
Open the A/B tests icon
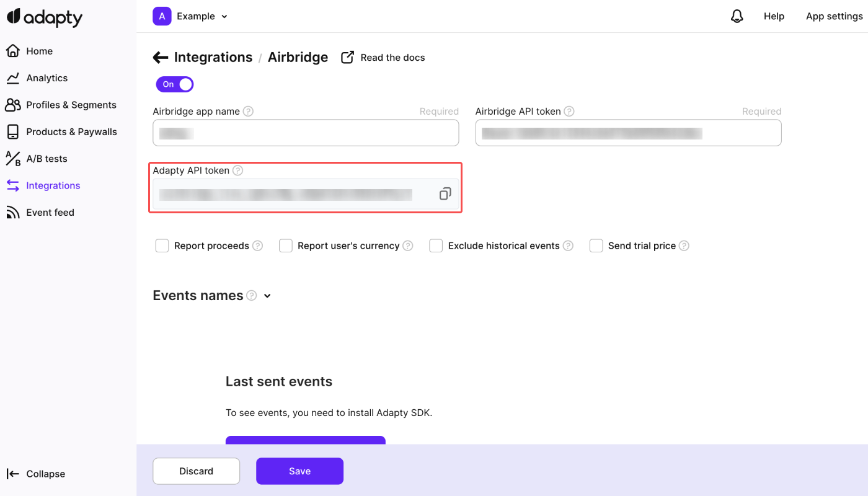tap(13, 159)
